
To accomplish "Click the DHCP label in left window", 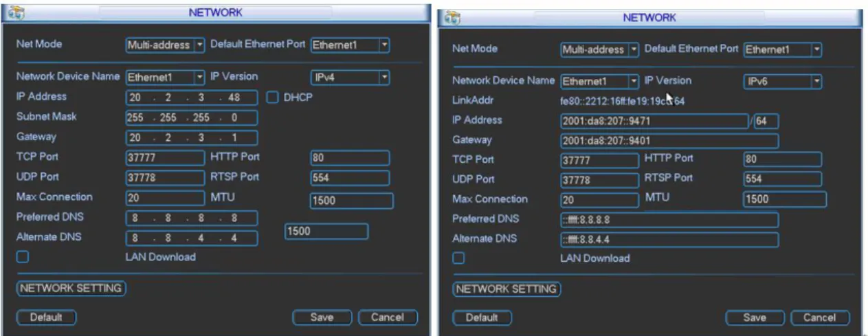I will click(x=298, y=98).
